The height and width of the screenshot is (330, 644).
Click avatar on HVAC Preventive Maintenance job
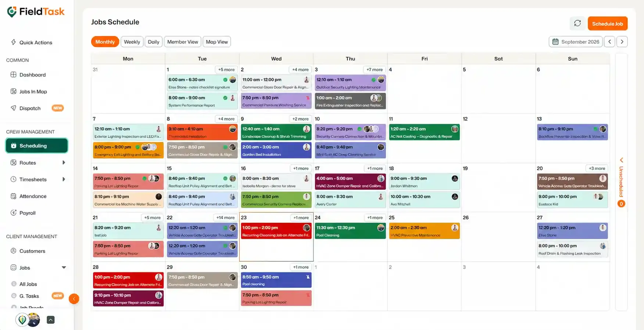[455, 227]
